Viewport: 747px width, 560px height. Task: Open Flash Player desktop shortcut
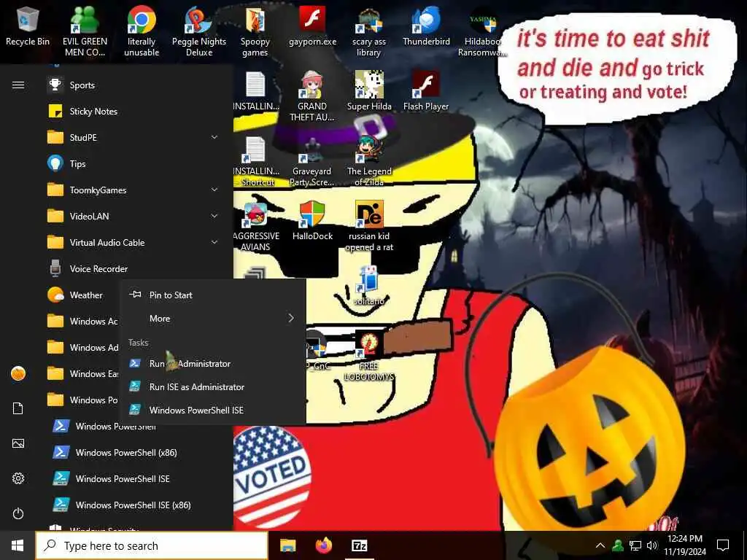coord(426,91)
